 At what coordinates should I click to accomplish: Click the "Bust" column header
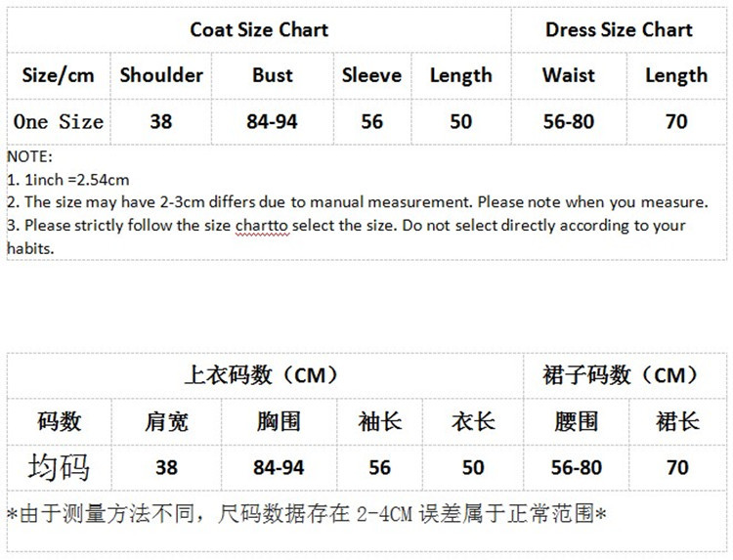point(273,75)
